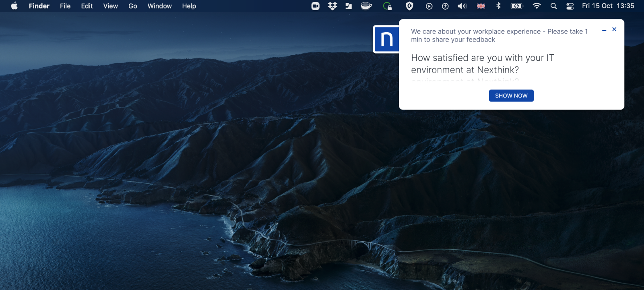
Task: Open Bluetooth status menu
Action: [498, 6]
